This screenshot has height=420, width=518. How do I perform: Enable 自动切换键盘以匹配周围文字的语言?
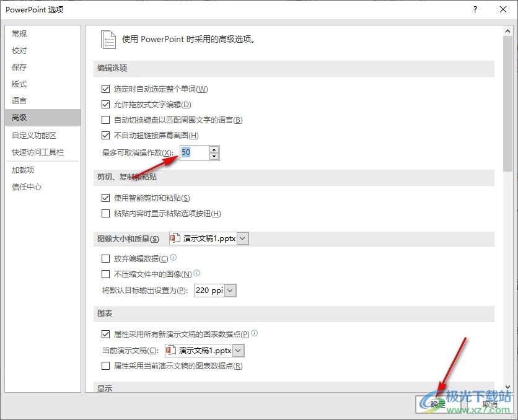pyautogui.click(x=105, y=120)
